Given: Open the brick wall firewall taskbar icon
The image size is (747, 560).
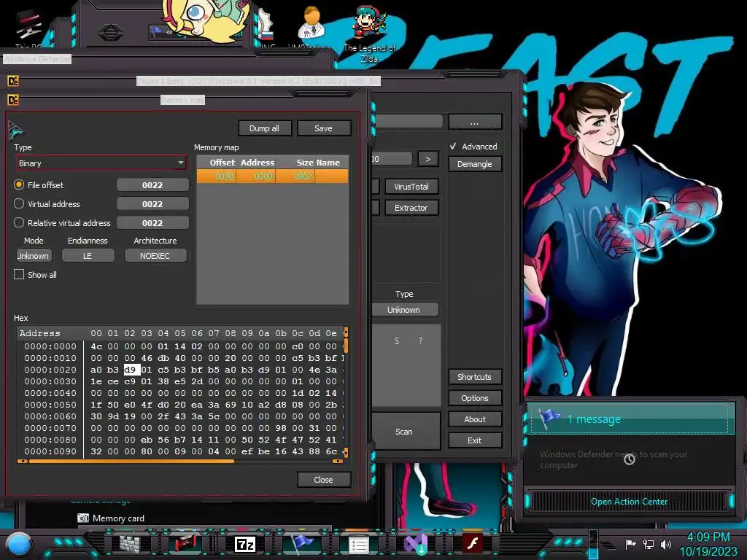Looking at the screenshot, I should pos(130,544).
